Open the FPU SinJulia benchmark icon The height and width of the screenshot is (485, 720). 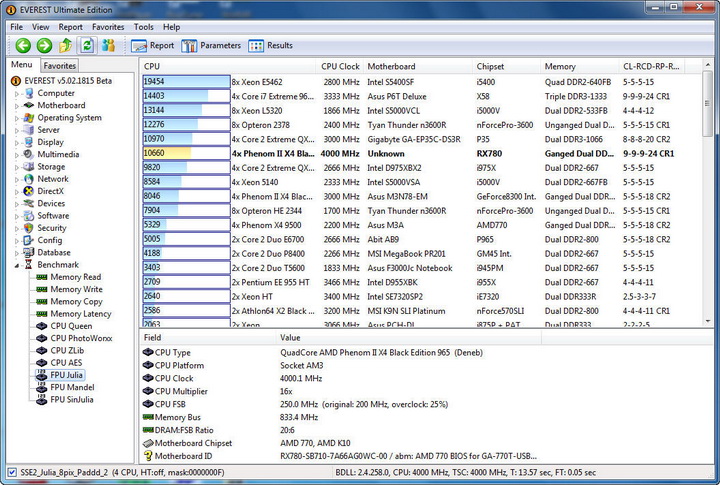click(42, 400)
